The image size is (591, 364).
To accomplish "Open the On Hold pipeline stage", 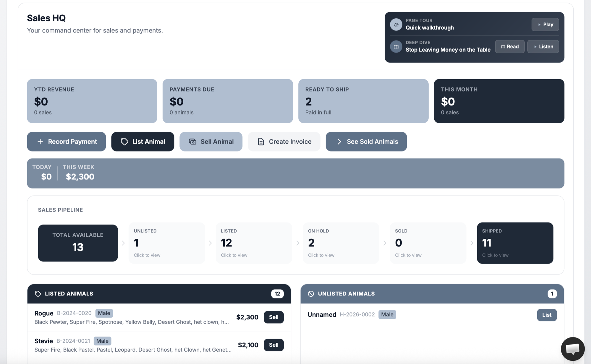I will coord(341,243).
